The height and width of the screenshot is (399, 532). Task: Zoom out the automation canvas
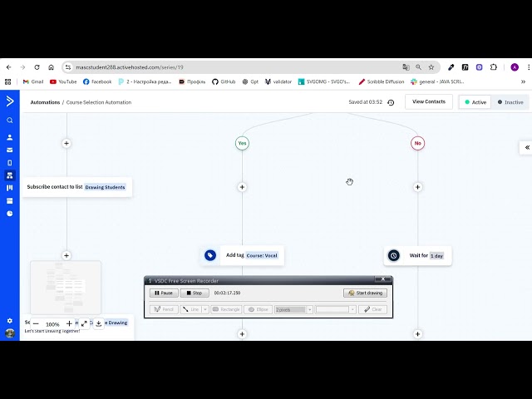[x=36, y=323]
